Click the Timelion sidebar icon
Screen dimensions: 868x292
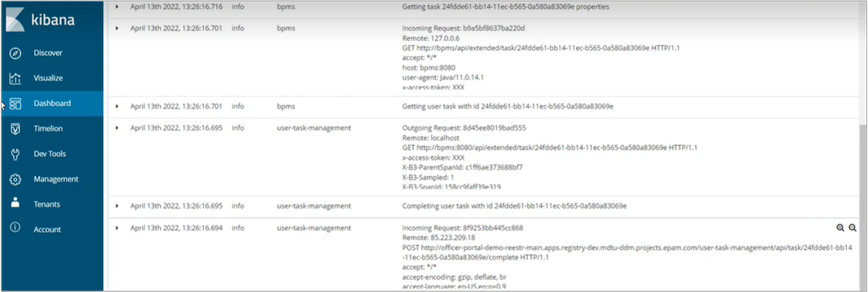[15, 129]
